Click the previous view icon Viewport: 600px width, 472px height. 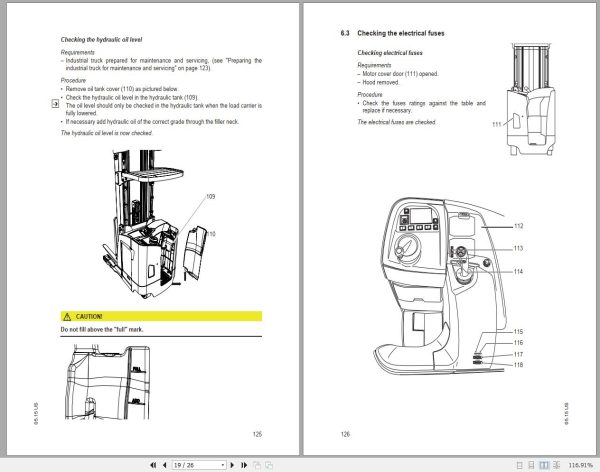click(x=257, y=465)
